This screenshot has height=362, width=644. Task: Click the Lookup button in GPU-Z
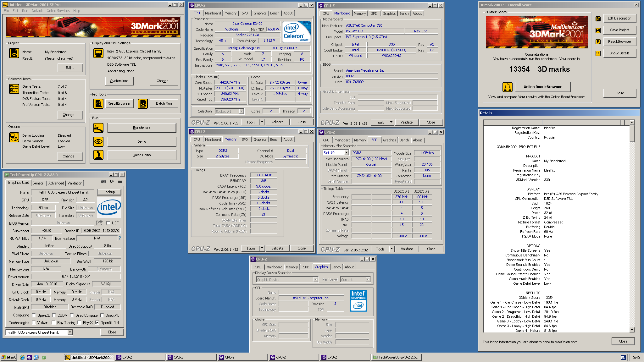109,192
